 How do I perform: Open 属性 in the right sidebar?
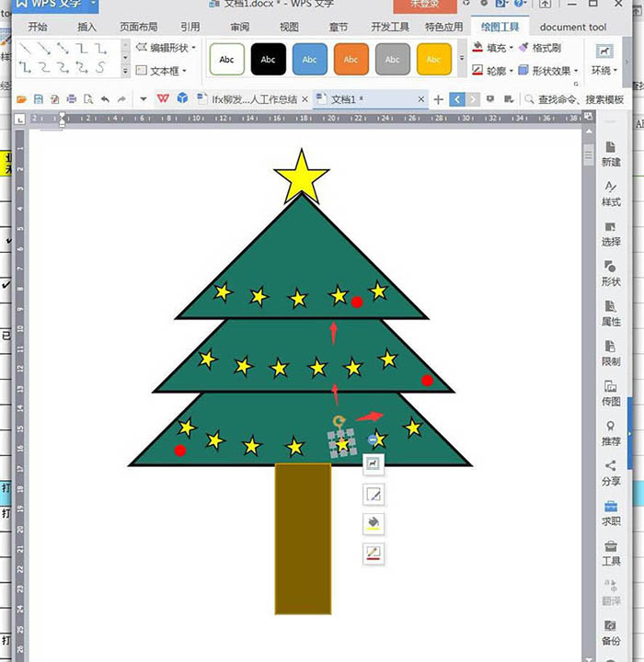coord(611,314)
